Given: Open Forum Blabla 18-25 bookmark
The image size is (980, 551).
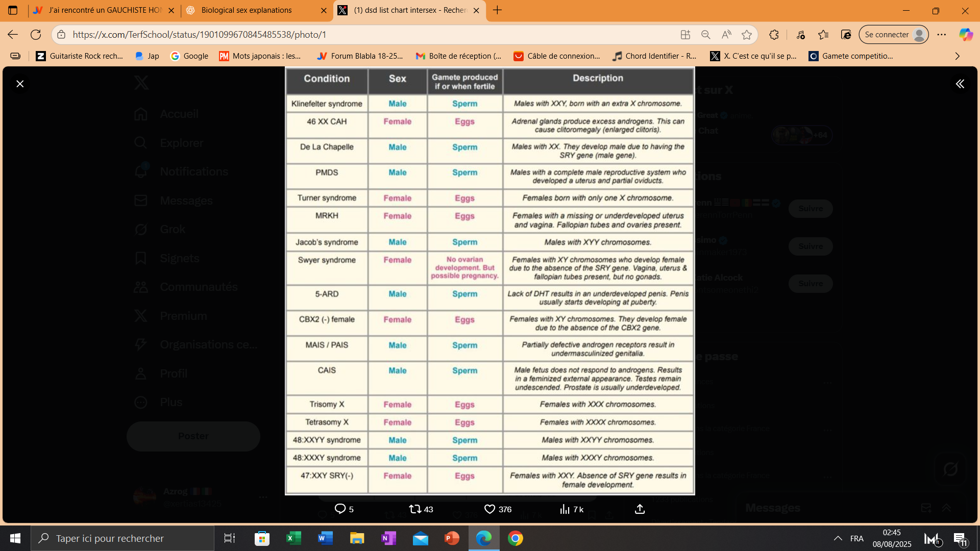Looking at the screenshot, I should (360, 56).
